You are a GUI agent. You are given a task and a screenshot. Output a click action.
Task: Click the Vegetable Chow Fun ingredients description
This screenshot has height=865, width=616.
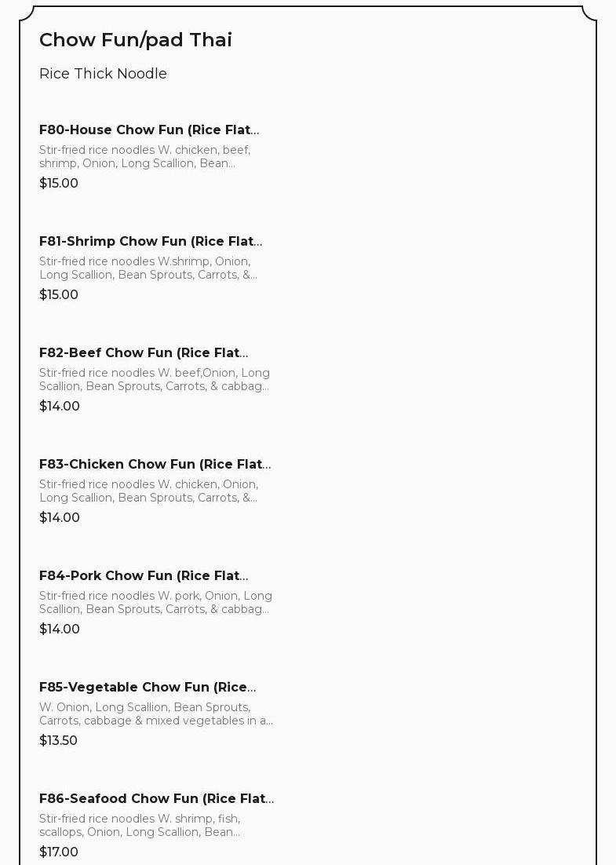[155, 714]
